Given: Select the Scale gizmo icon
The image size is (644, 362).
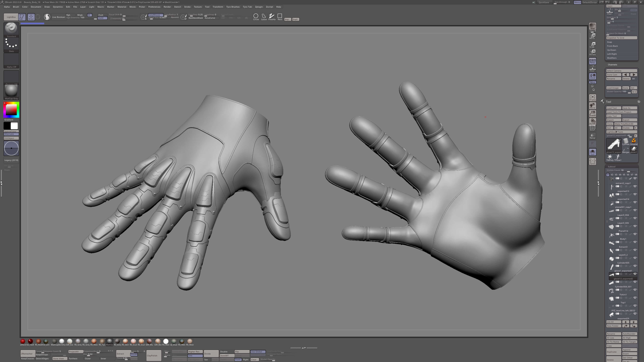Looking at the screenshot, I should tap(592, 45).
